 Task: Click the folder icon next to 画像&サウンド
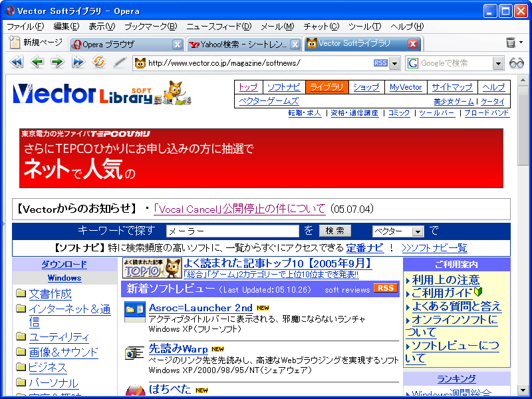point(21,352)
